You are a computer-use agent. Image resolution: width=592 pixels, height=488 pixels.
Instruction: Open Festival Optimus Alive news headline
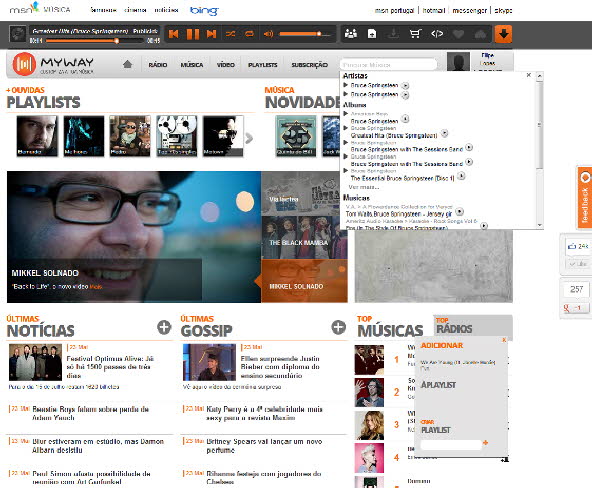pyautogui.click(x=110, y=367)
